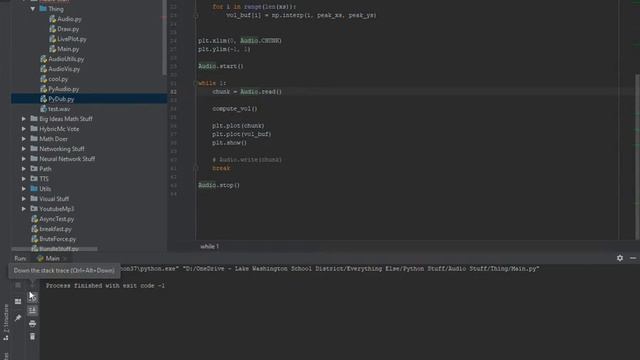
Task: Click the project tree vertical scrollbar
Action: (x=164, y=37)
